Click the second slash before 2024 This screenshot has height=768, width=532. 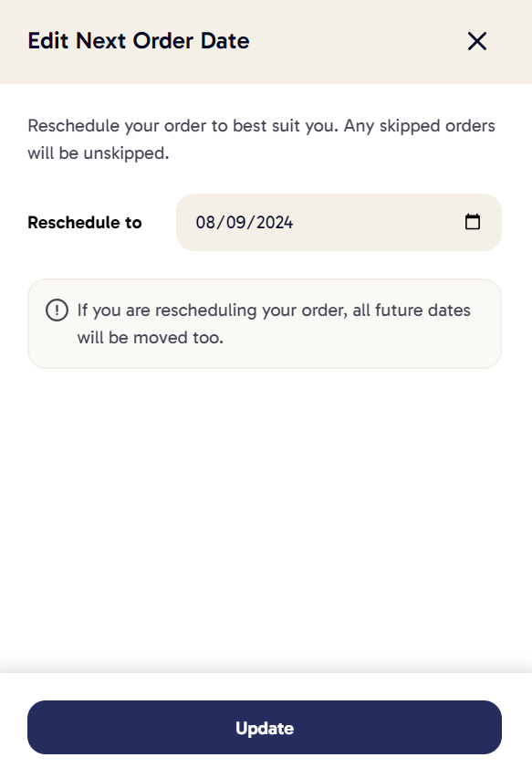tap(251, 223)
